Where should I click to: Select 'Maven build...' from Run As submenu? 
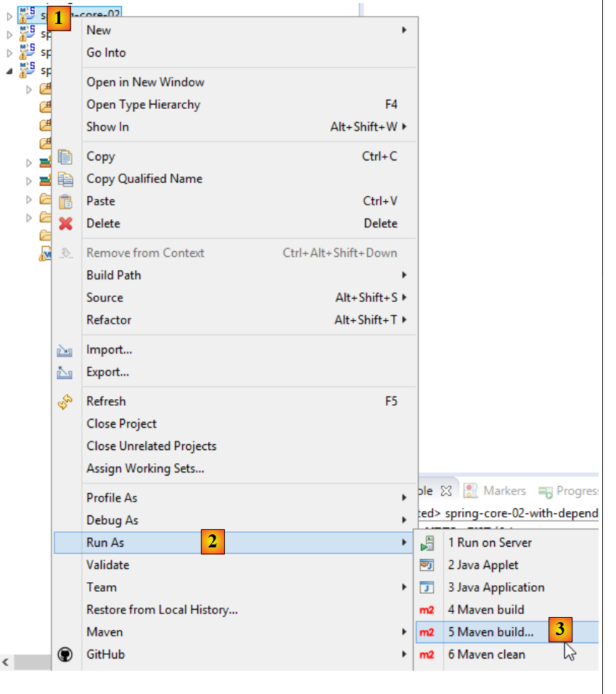pyautogui.click(x=490, y=632)
